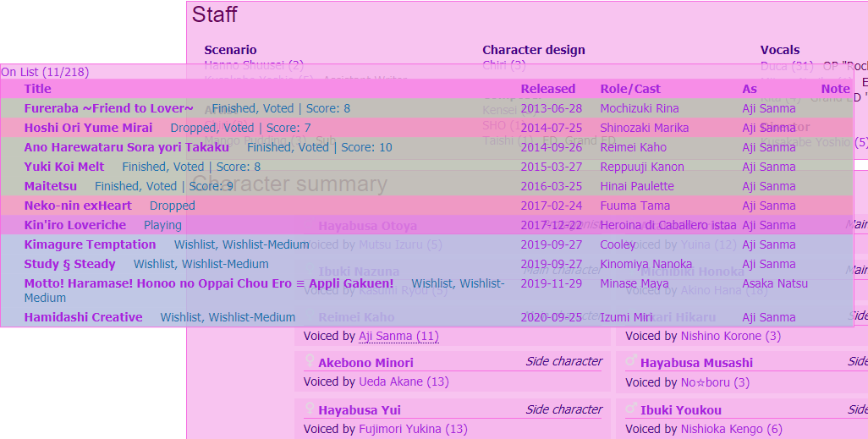Click the Playing status for Kin'iro Loveriche
Viewport: 868px width, 439px height.
(x=162, y=225)
